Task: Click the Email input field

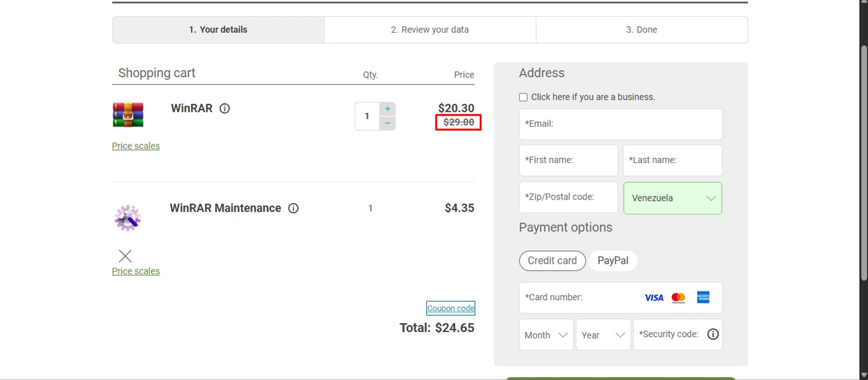Action: pyautogui.click(x=620, y=124)
